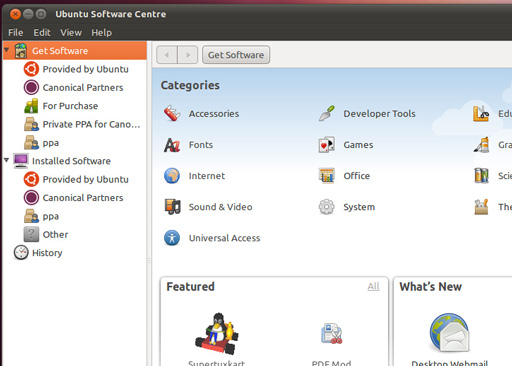Select the History sidebar label
Screen dimensions: 512x366
click(x=47, y=253)
